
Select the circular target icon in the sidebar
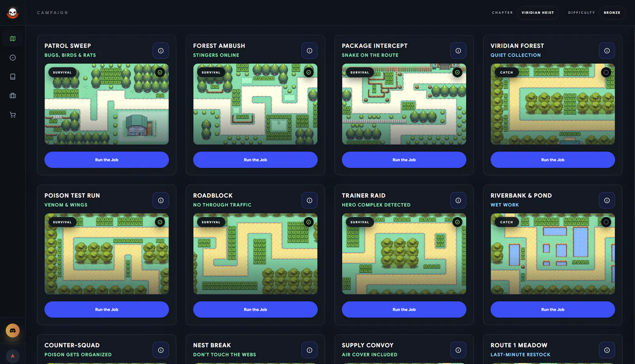pos(13,58)
